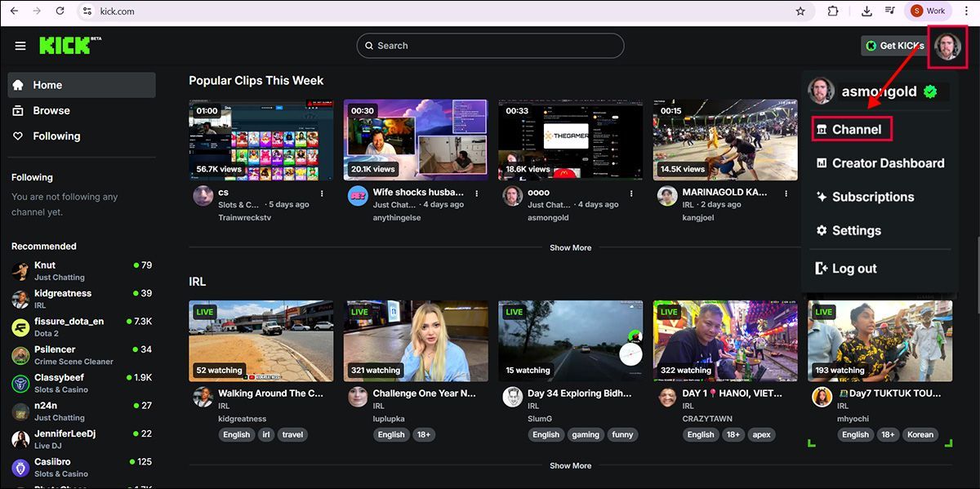The width and height of the screenshot is (980, 489).
Task: Open the Work profile chip
Action: [929, 11]
